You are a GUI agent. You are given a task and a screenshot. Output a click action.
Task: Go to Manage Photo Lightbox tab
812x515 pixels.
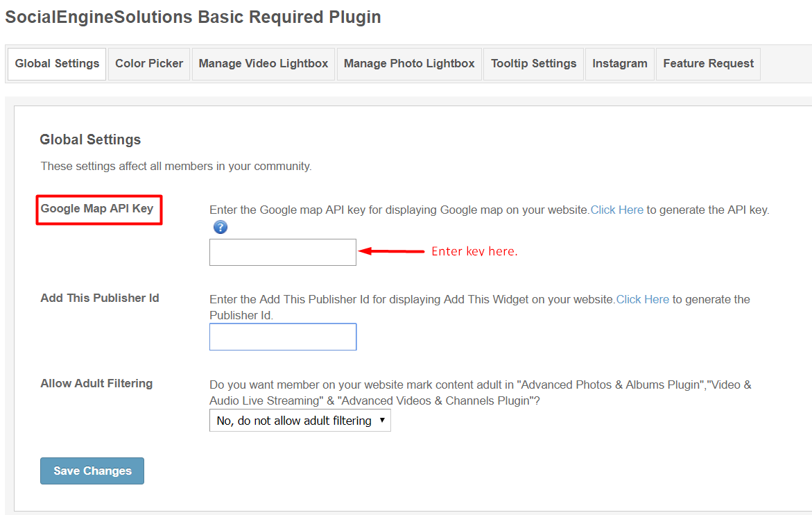coord(409,64)
